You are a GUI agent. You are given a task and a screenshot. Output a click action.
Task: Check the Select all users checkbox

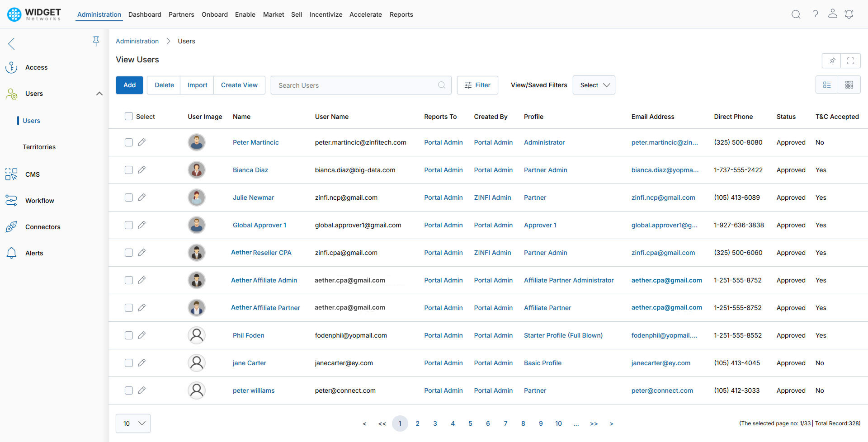(x=128, y=116)
